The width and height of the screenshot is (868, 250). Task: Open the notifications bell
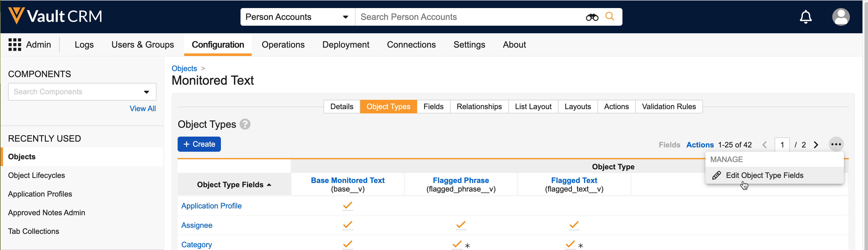pyautogui.click(x=805, y=17)
